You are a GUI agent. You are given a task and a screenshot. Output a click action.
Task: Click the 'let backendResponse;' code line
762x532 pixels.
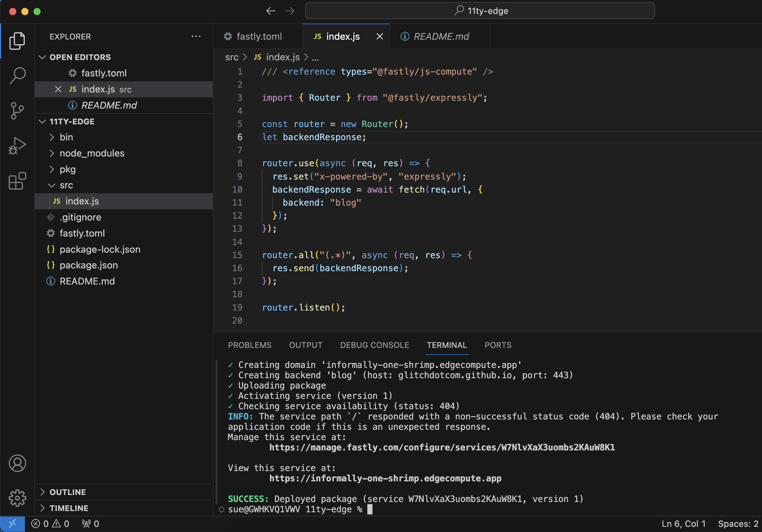point(314,137)
